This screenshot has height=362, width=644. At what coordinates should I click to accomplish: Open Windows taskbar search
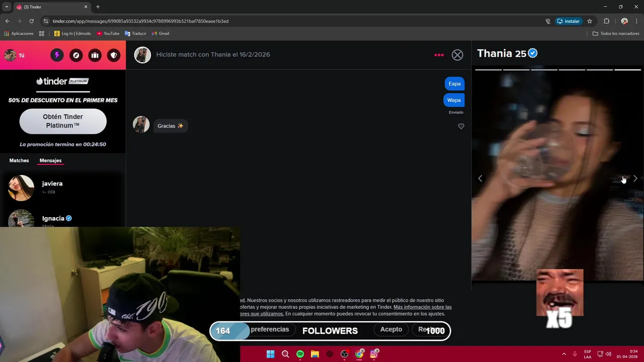point(285,354)
